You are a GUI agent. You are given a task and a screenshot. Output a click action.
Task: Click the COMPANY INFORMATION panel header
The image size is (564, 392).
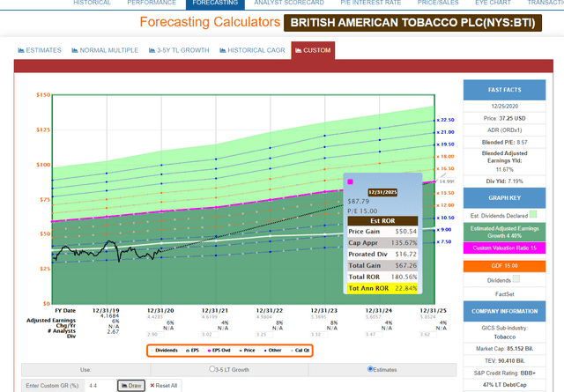(x=504, y=312)
